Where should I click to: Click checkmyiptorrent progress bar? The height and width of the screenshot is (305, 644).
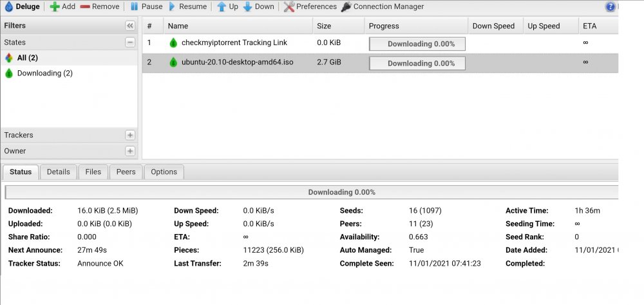[417, 44]
